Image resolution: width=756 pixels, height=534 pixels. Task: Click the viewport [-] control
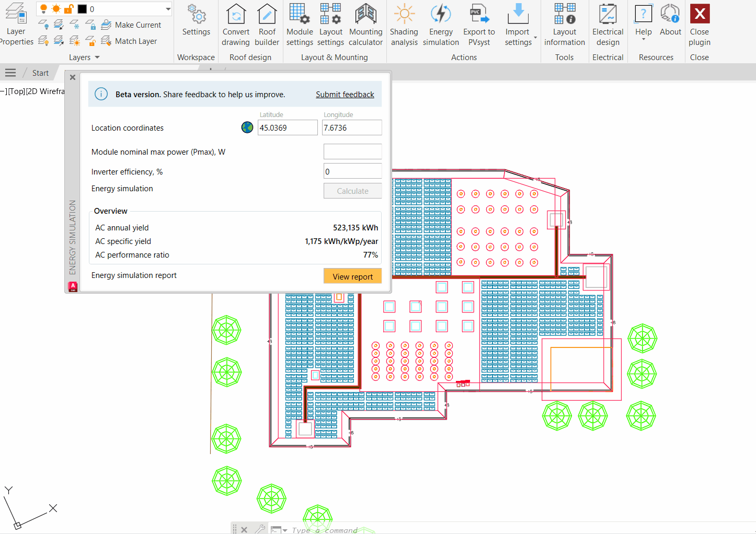click(4, 91)
